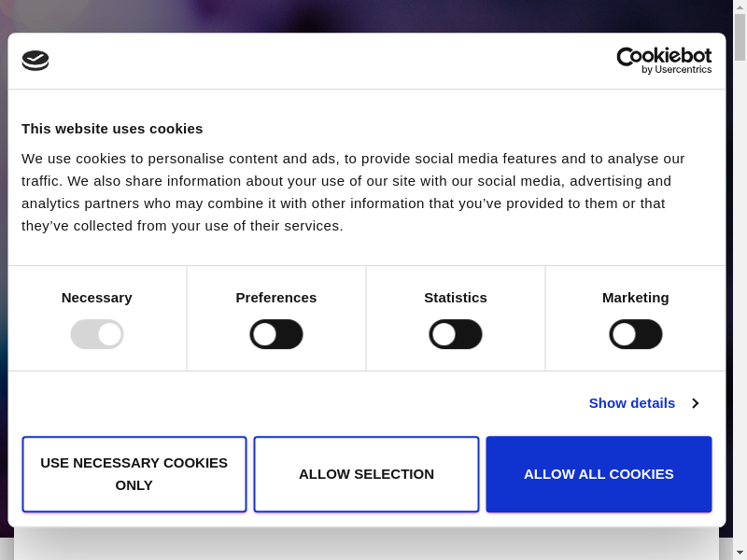Click the Allow Selection button

(366, 474)
